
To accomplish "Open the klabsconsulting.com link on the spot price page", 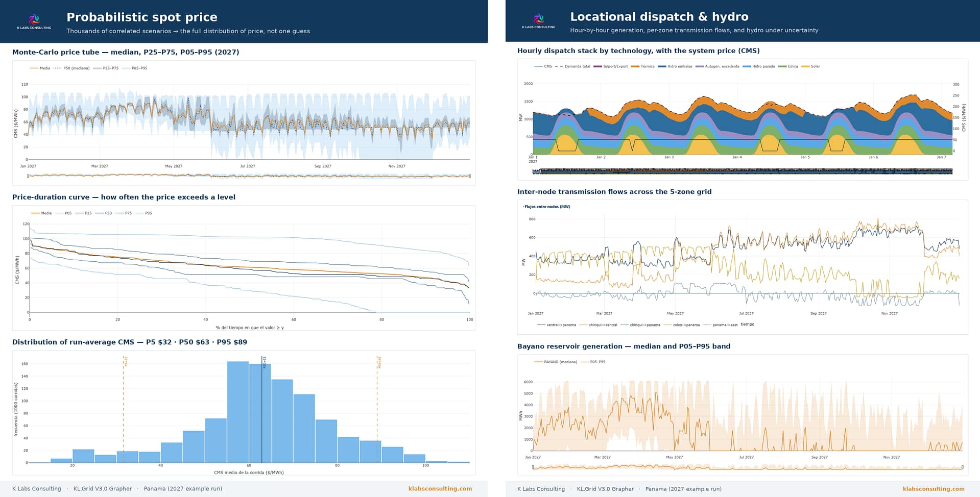I will [x=440, y=489].
